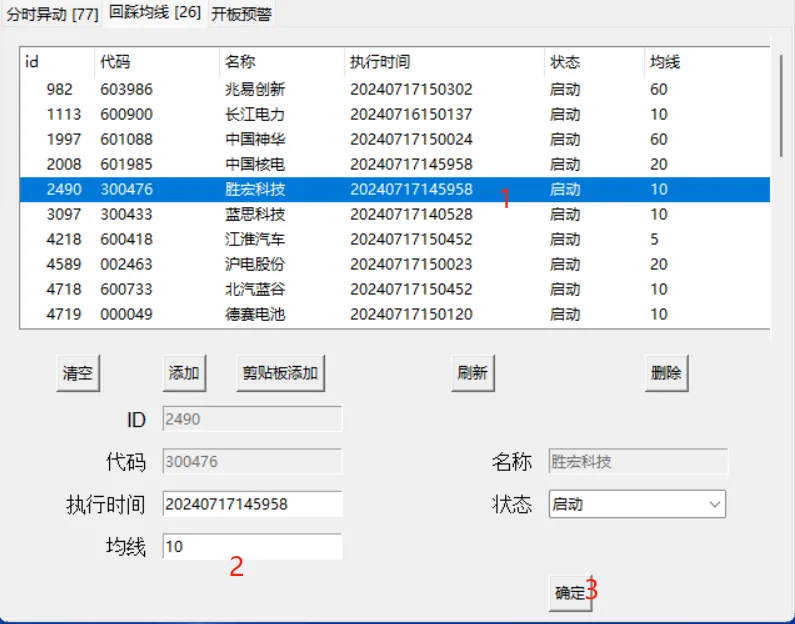Click the 代码 field showing 300476
Image resolution: width=795 pixels, height=624 pixels.
pos(252,461)
